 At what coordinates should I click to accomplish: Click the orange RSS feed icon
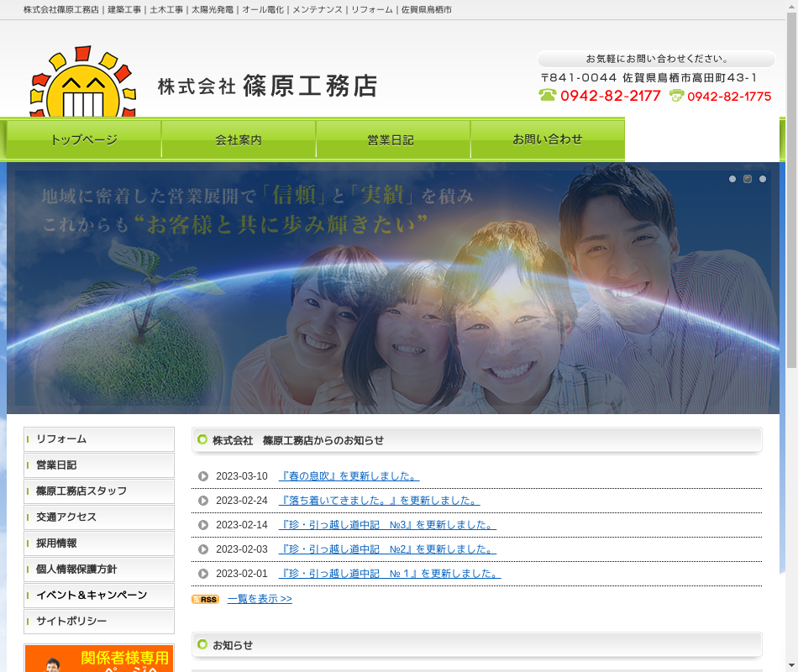click(x=205, y=600)
